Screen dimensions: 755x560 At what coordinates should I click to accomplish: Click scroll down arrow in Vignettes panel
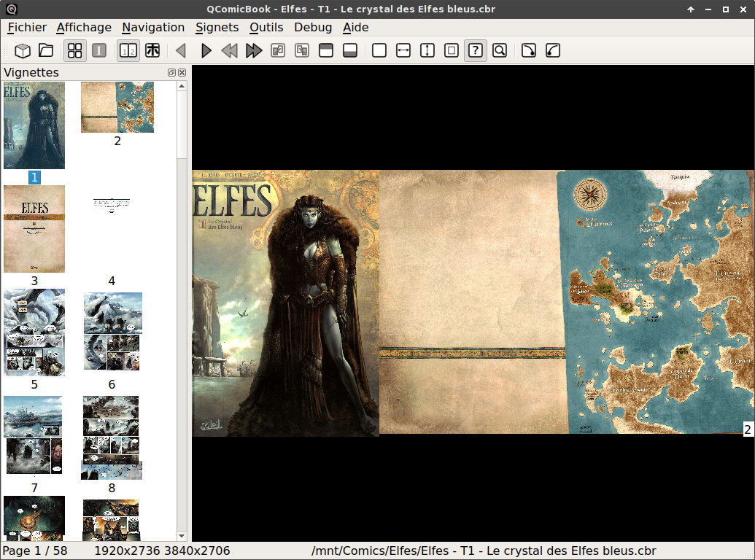pos(182,535)
